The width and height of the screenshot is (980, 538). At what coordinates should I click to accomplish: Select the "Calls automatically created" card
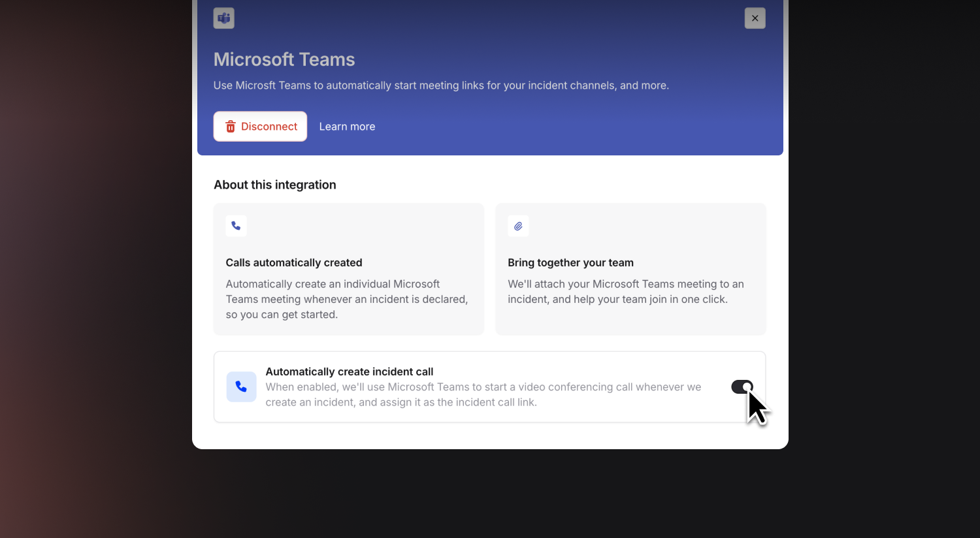point(348,269)
